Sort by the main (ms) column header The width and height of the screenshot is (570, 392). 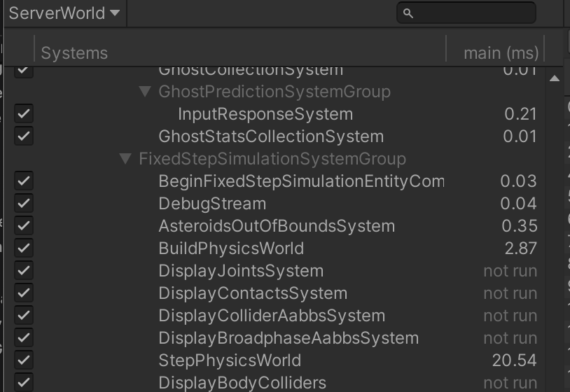pyautogui.click(x=501, y=53)
